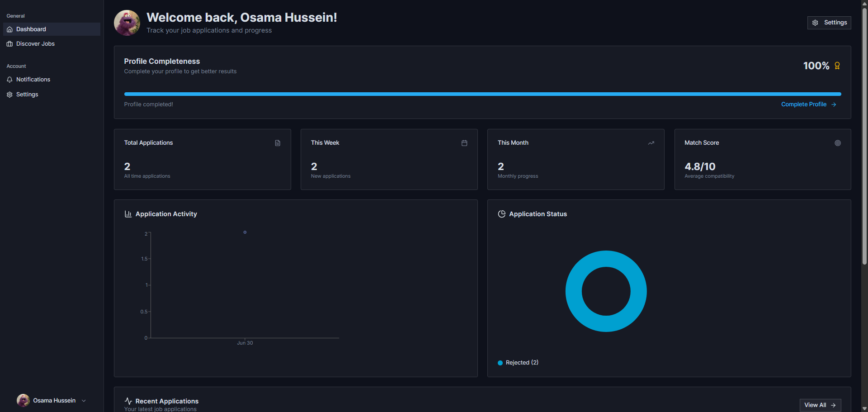Click the activity pulse icon beside Recent Applications
Image resolution: width=868 pixels, height=412 pixels.
(x=128, y=401)
